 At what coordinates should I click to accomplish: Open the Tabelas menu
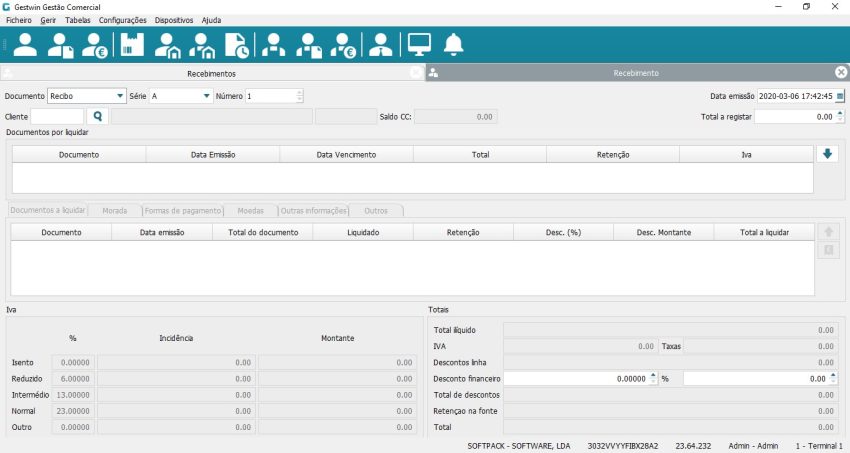tap(77, 20)
